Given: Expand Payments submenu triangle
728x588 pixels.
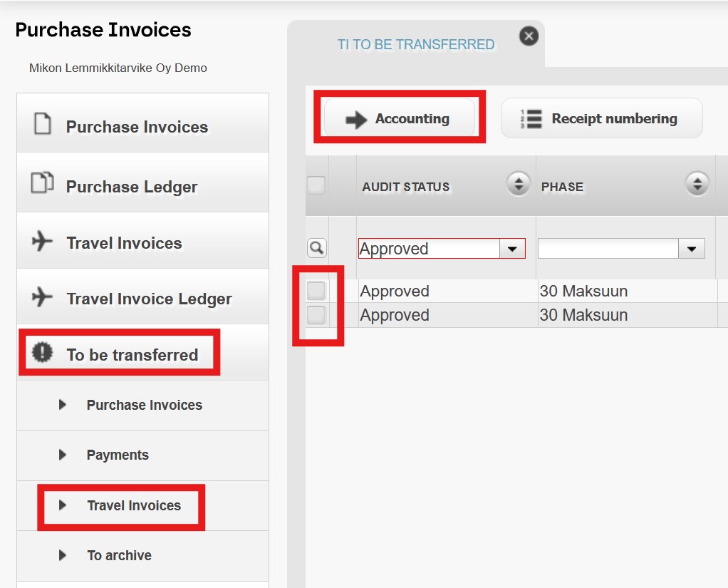Looking at the screenshot, I should click(x=63, y=455).
